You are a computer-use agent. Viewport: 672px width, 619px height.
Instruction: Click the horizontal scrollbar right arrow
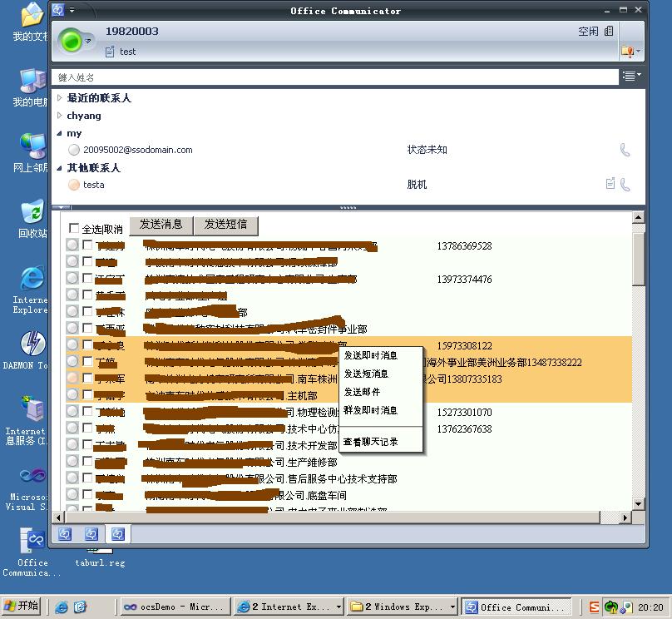625,517
